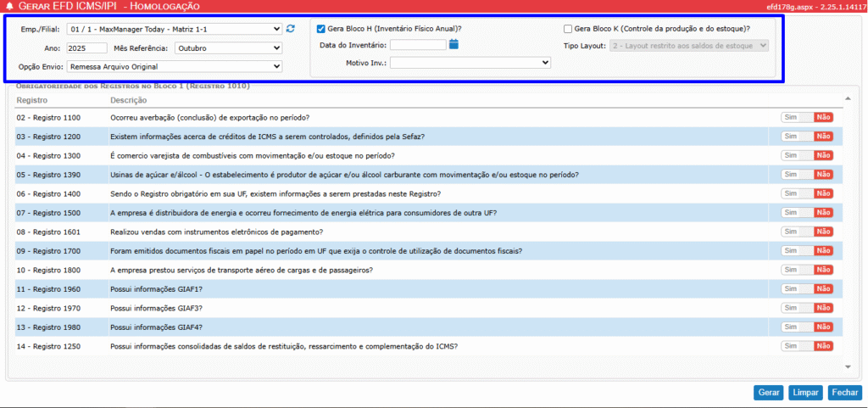Expand the Motivo Inv. dropdown

(x=470, y=62)
